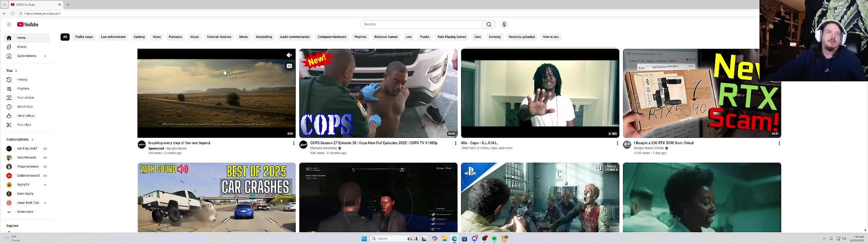868x244 pixels.
Task: Select the All filter chip
Action: [x=65, y=37]
